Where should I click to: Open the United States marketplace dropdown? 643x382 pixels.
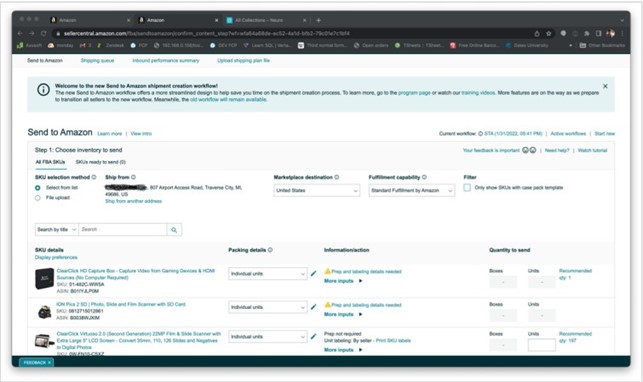pyautogui.click(x=317, y=191)
